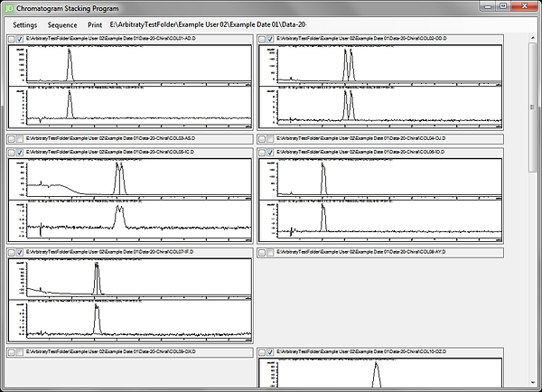
Task: Click the vertical scrollbar thumb
Action: (x=533, y=107)
